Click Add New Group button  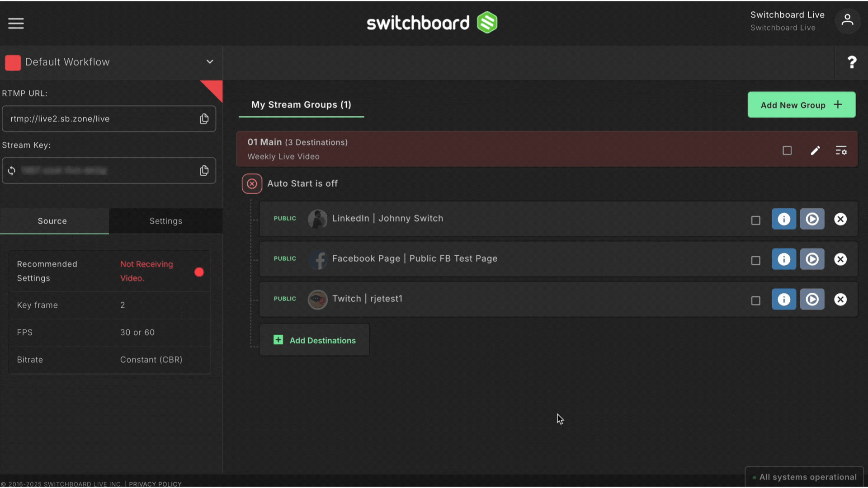(x=802, y=105)
